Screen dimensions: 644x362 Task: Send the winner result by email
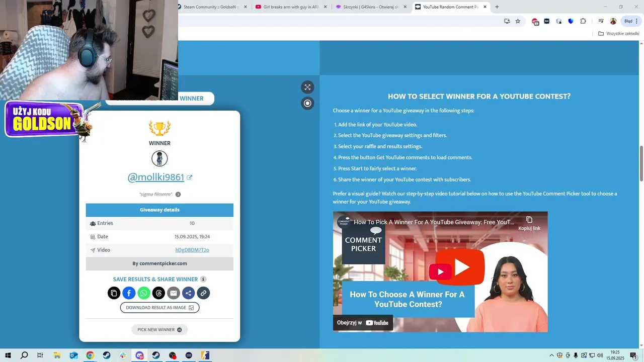coord(174,293)
